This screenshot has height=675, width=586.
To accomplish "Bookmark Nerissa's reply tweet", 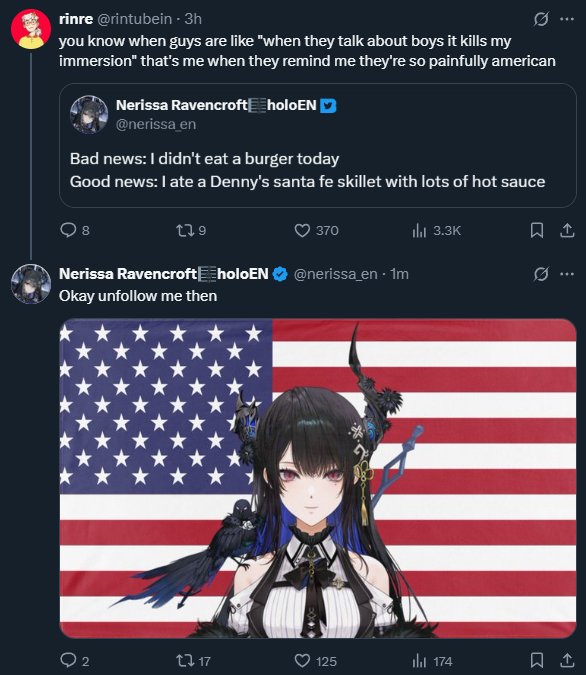I will 536,660.
